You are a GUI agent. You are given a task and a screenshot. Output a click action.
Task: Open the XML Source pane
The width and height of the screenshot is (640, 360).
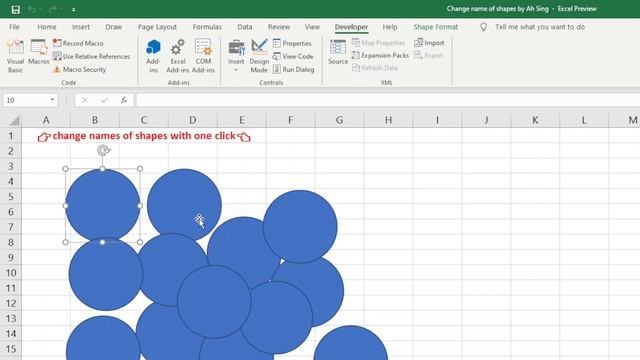tap(338, 52)
